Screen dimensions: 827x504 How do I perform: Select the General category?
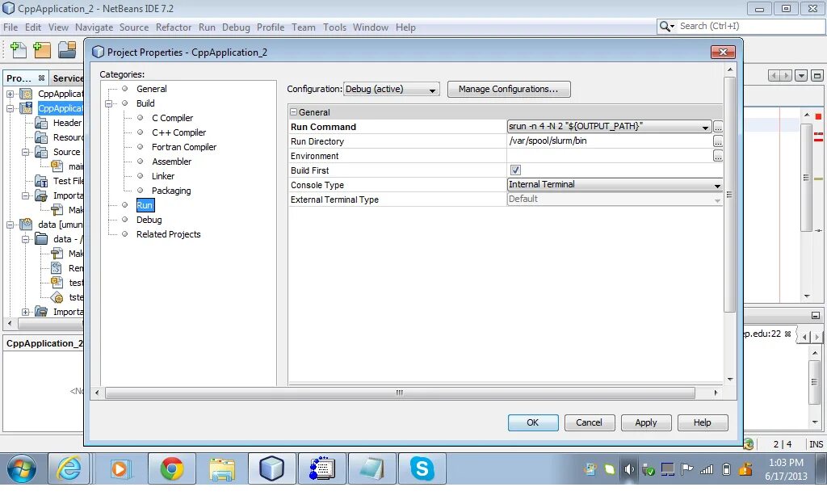(x=151, y=89)
